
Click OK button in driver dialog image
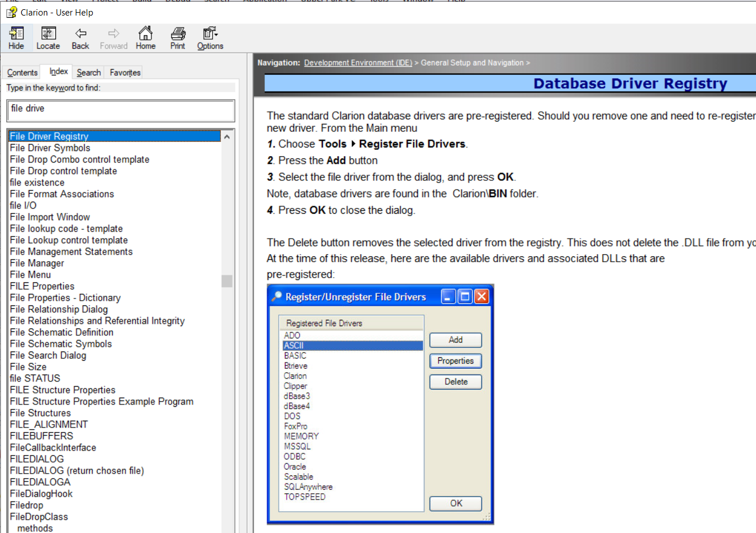455,504
